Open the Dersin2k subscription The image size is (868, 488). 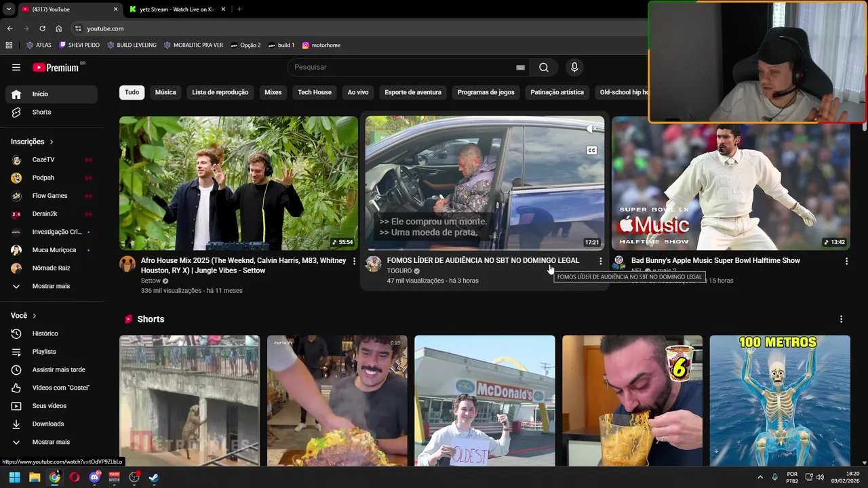(52, 213)
